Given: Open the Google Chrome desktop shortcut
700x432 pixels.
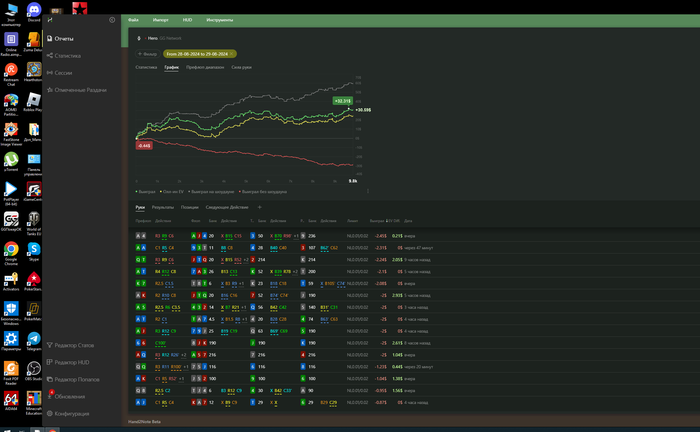Looking at the screenshot, I should point(11,253).
